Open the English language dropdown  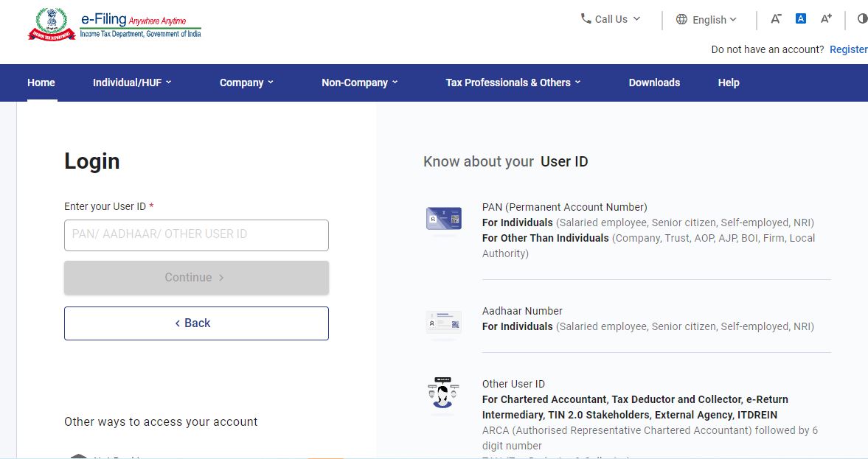(707, 19)
